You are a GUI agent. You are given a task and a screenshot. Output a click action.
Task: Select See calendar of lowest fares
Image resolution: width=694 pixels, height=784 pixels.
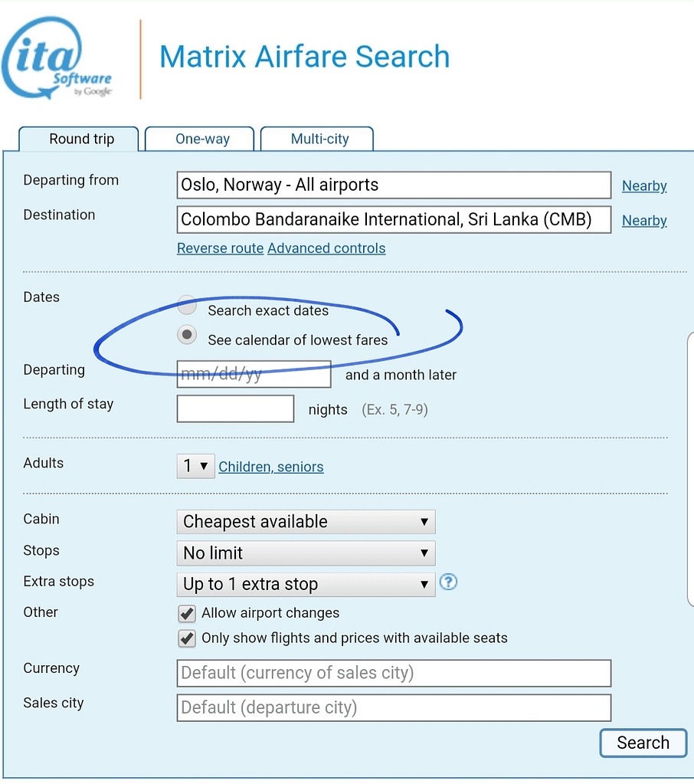(x=187, y=336)
